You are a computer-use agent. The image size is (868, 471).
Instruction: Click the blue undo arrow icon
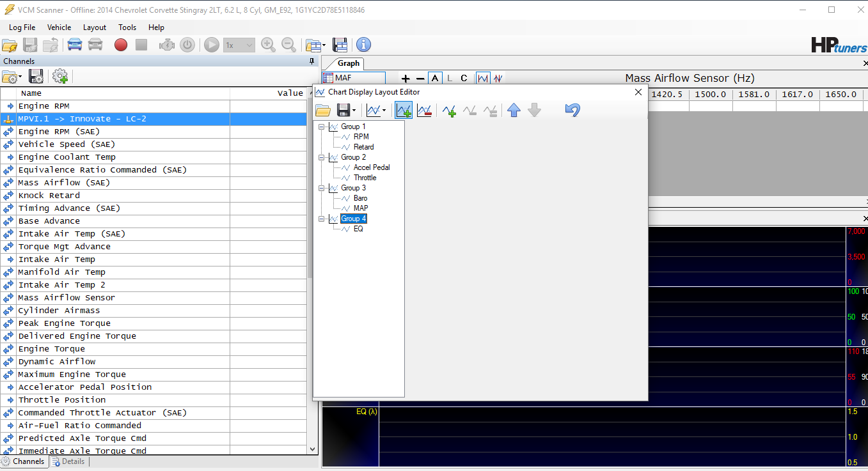(572, 111)
